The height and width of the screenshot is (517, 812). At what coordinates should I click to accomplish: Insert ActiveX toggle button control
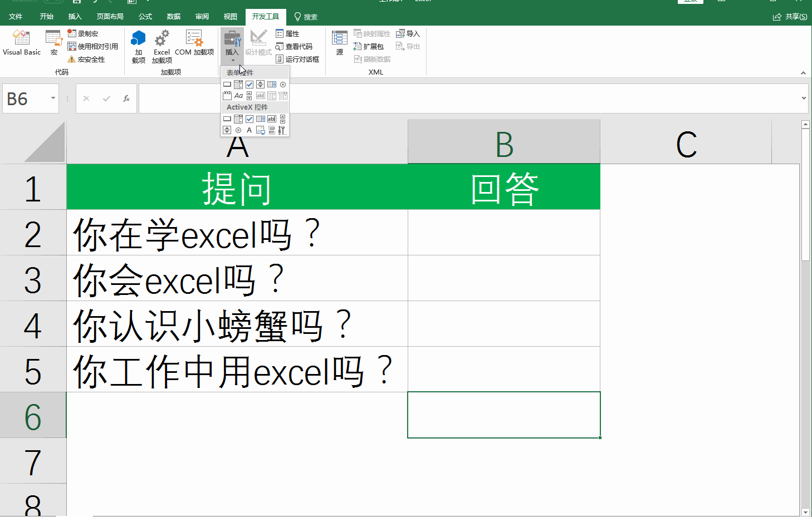point(272,130)
